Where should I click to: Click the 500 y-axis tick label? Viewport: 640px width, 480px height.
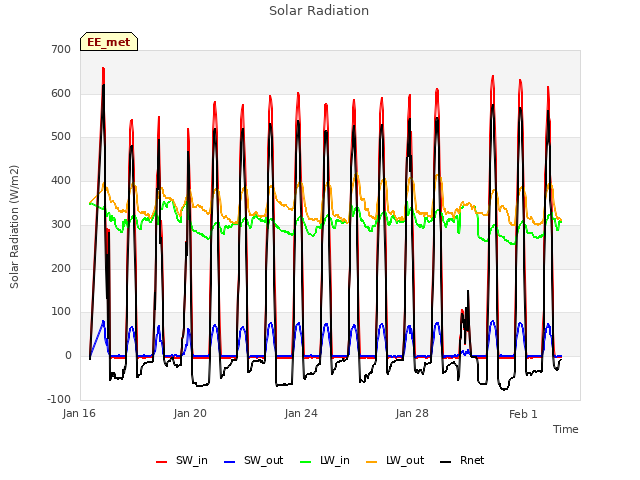tap(61, 137)
